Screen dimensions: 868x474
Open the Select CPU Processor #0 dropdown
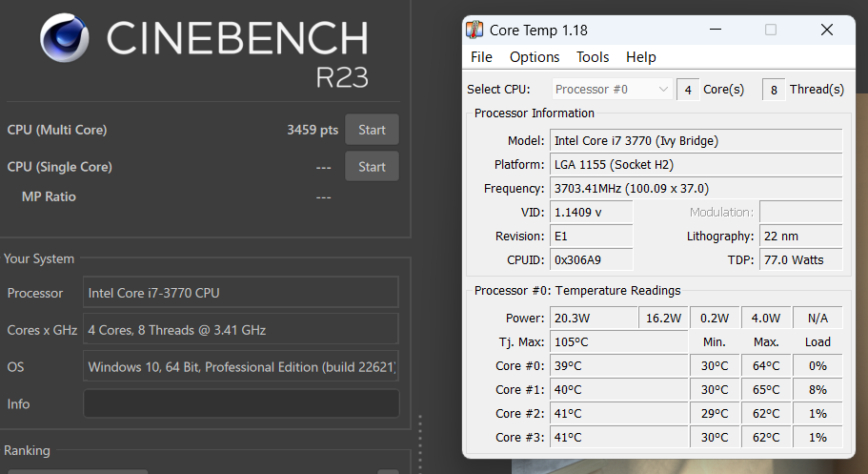pos(612,90)
